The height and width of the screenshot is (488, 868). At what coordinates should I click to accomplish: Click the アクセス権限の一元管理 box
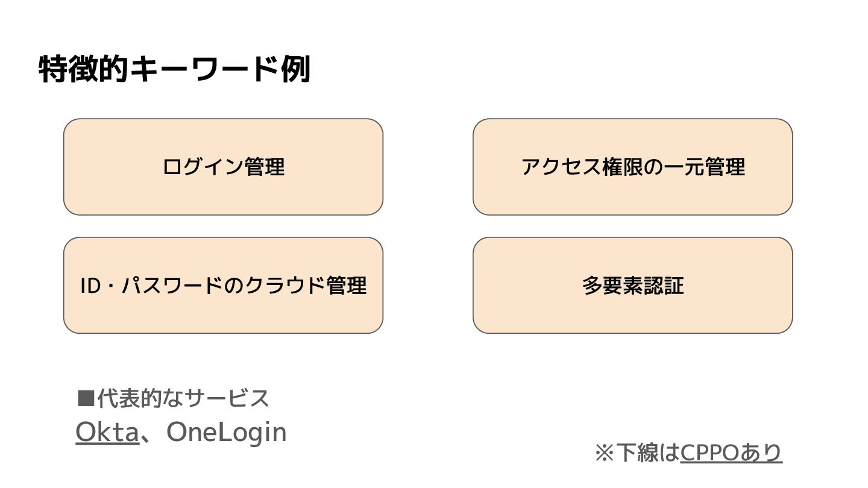[632, 167]
